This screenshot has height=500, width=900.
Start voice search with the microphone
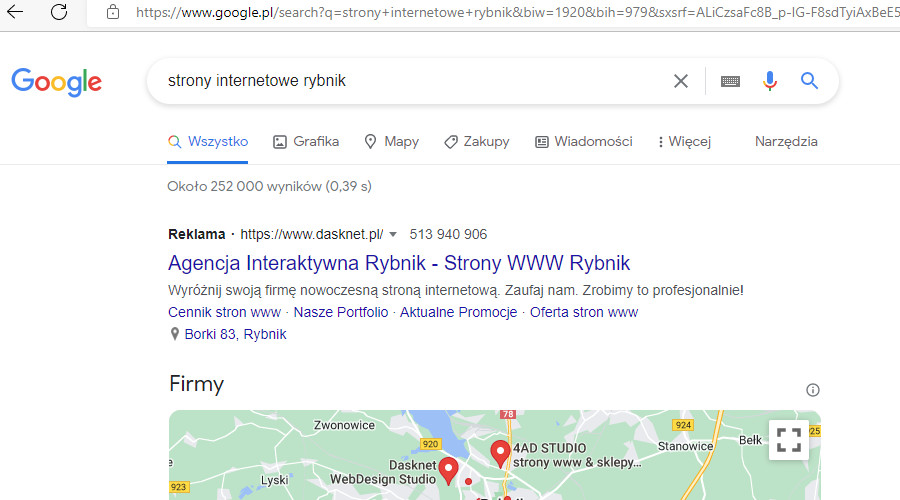pyautogui.click(x=770, y=81)
